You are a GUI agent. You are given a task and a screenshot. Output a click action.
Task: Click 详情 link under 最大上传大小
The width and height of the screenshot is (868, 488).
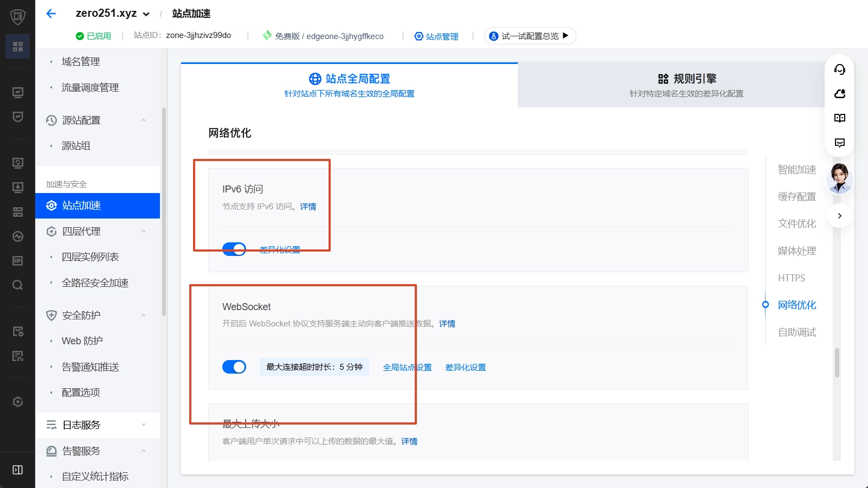(409, 441)
